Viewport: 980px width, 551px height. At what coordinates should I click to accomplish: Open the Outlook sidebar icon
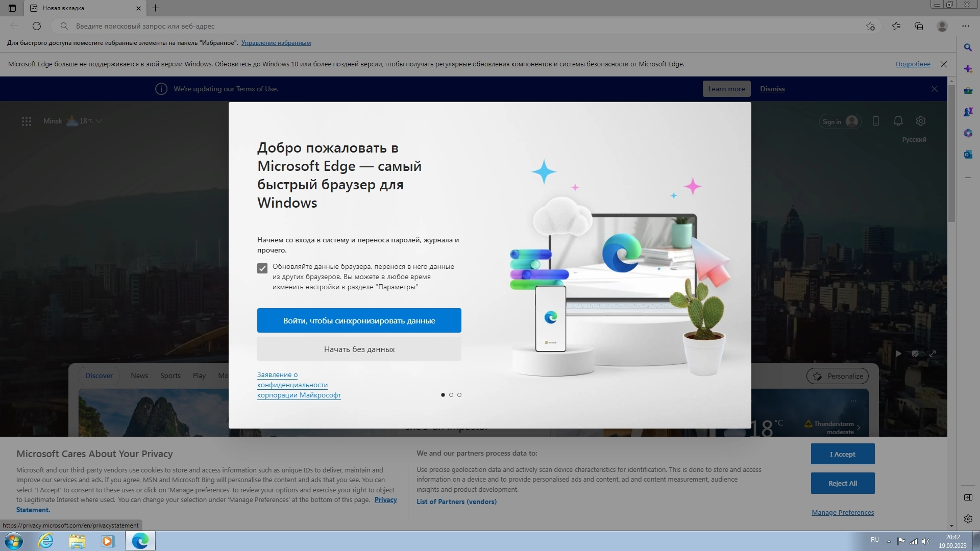click(x=968, y=155)
